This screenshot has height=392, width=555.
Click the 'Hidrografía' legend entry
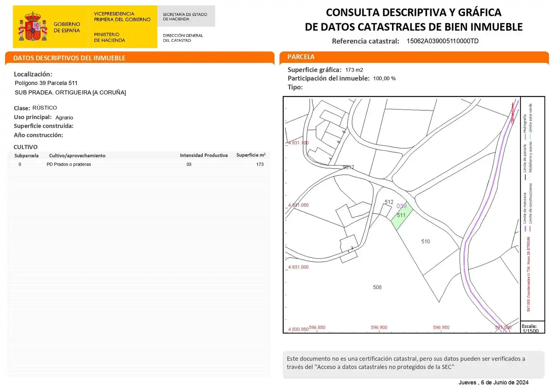[525, 126]
